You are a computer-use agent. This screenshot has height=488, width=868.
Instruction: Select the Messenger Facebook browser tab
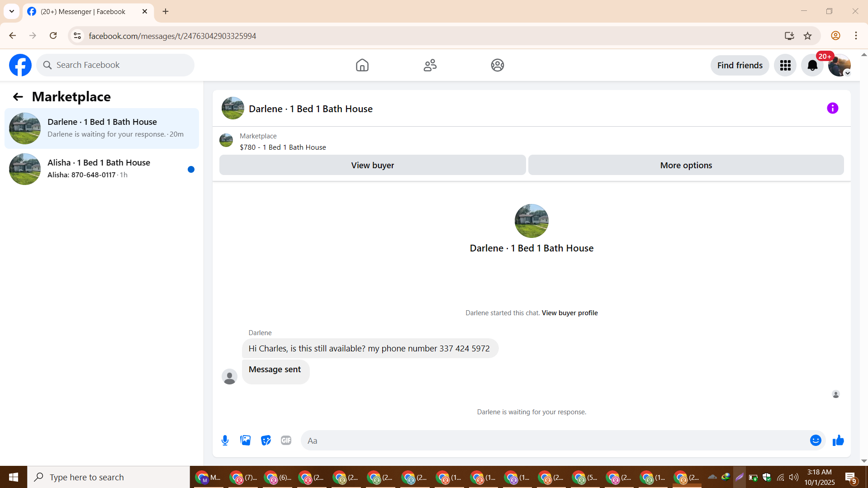88,12
